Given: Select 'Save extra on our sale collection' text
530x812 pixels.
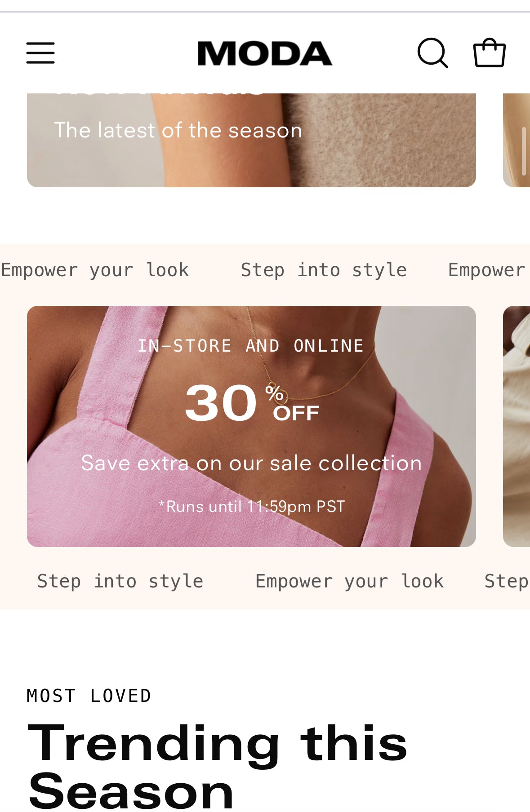Looking at the screenshot, I should [x=251, y=463].
